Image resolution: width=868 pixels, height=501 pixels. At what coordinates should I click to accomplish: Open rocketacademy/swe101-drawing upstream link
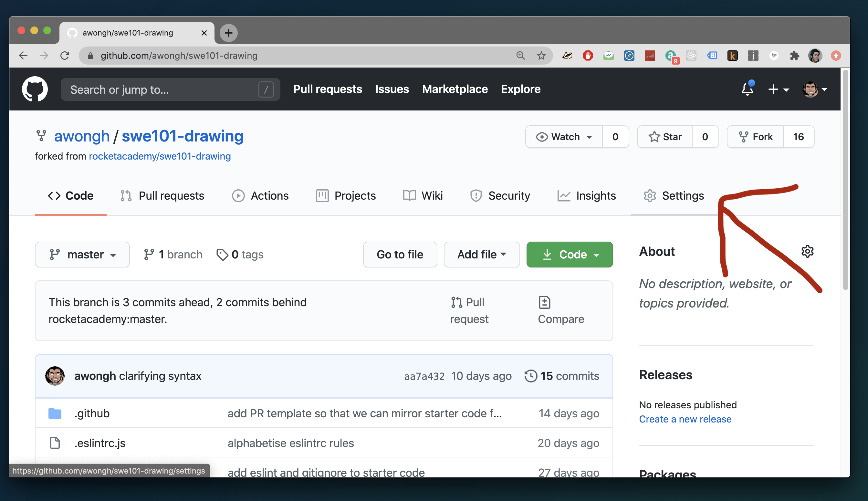[160, 156]
